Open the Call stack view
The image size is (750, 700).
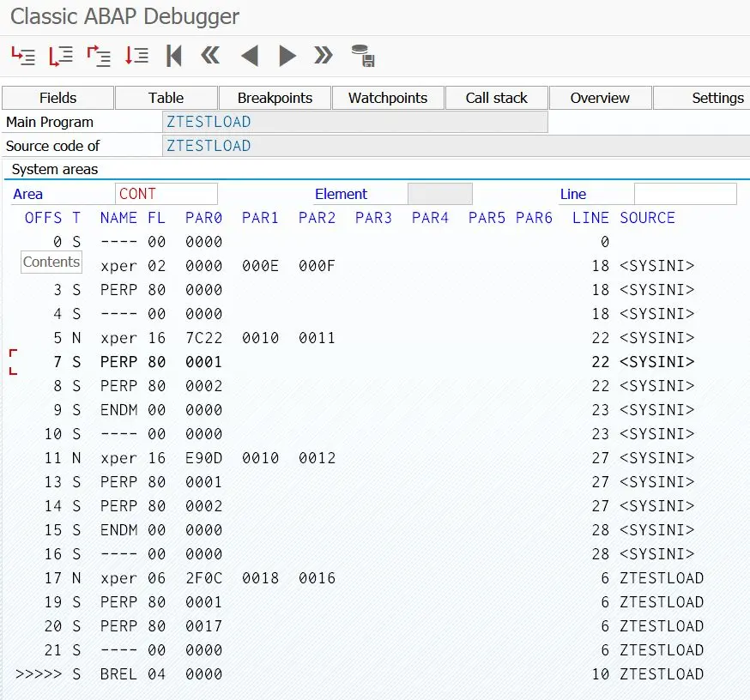coord(497,98)
